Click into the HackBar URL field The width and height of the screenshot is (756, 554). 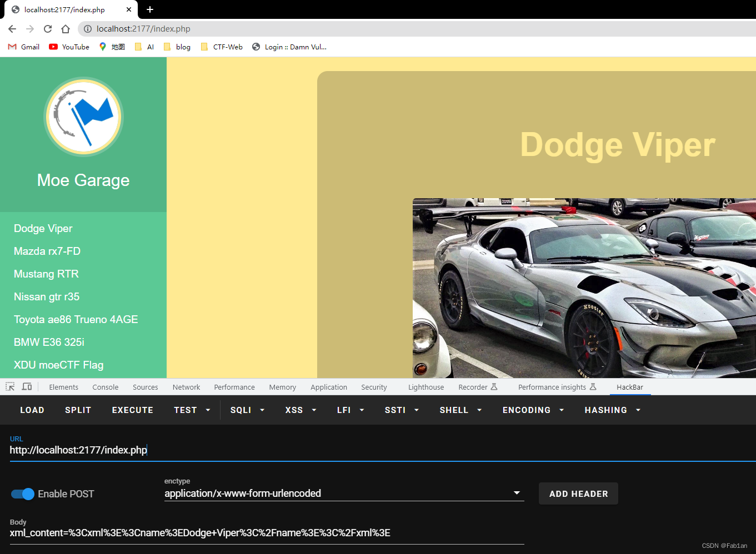[382, 450]
